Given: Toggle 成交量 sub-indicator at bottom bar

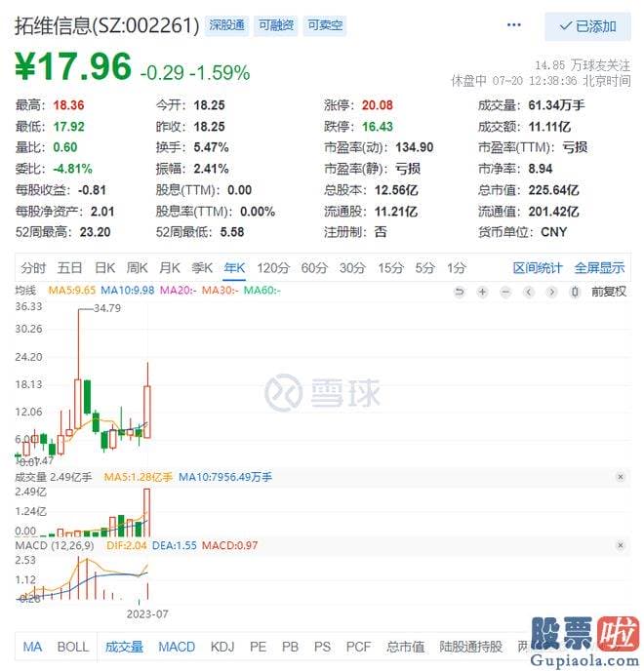Looking at the screenshot, I should click(124, 647).
